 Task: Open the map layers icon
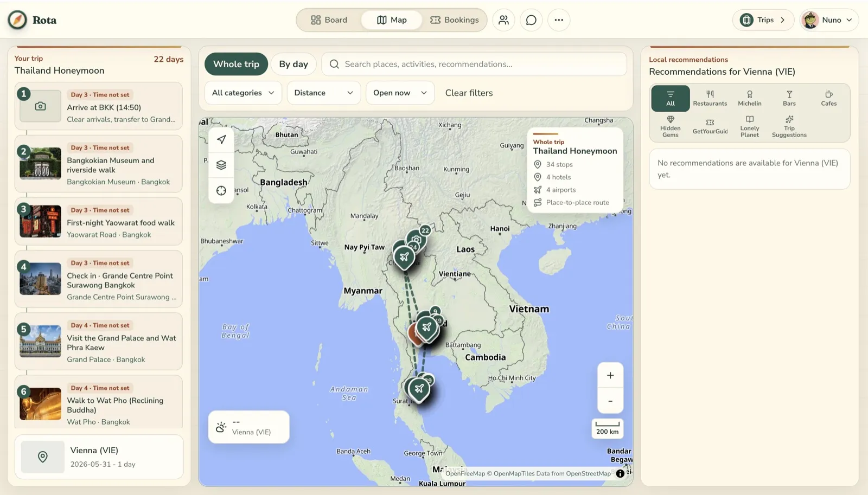click(x=221, y=165)
